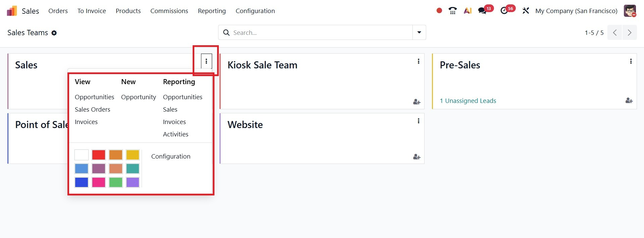The image size is (644, 238).
Task: Click the 1 Unassigned Leads link
Action: 468,101
